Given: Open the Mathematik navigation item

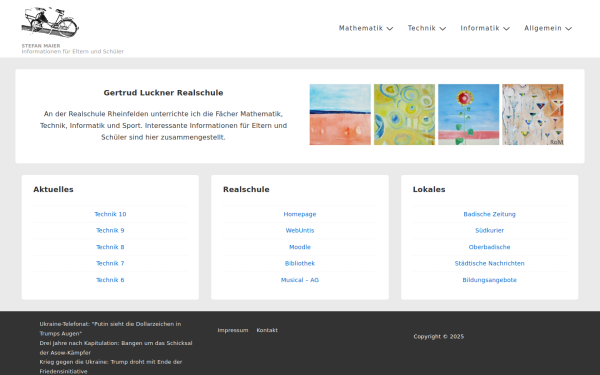Looking at the screenshot, I should (361, 28).
